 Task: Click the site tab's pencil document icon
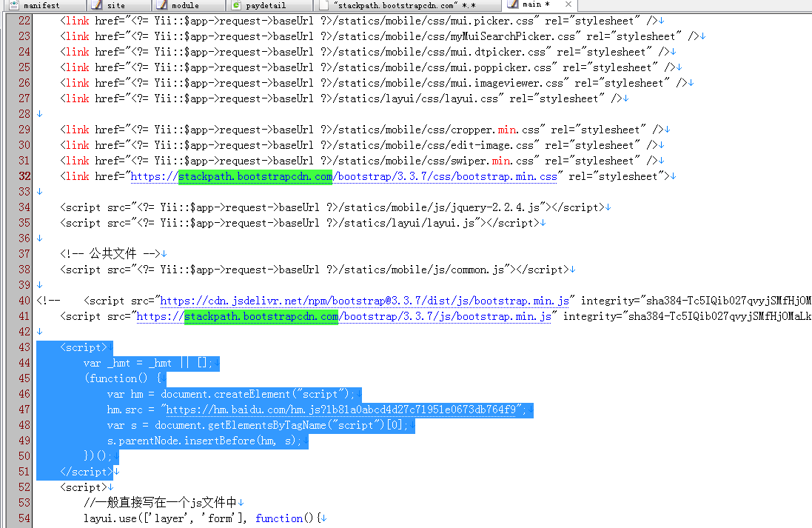(x=98, y=5)
